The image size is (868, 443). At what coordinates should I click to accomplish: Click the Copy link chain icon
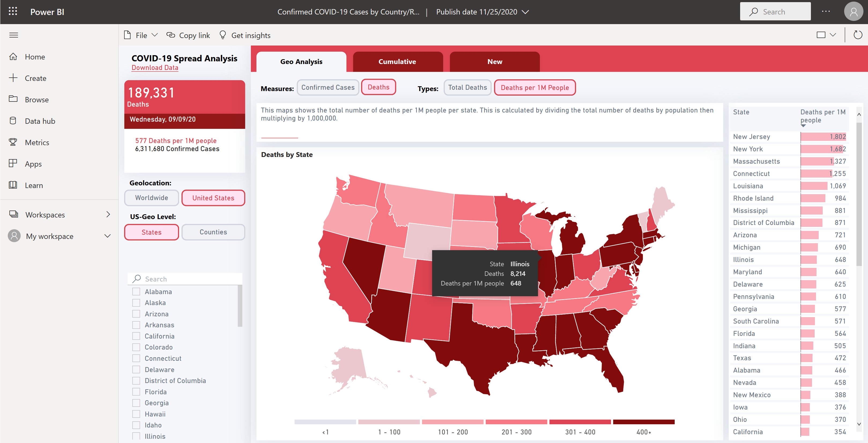(x=171, y=35)
